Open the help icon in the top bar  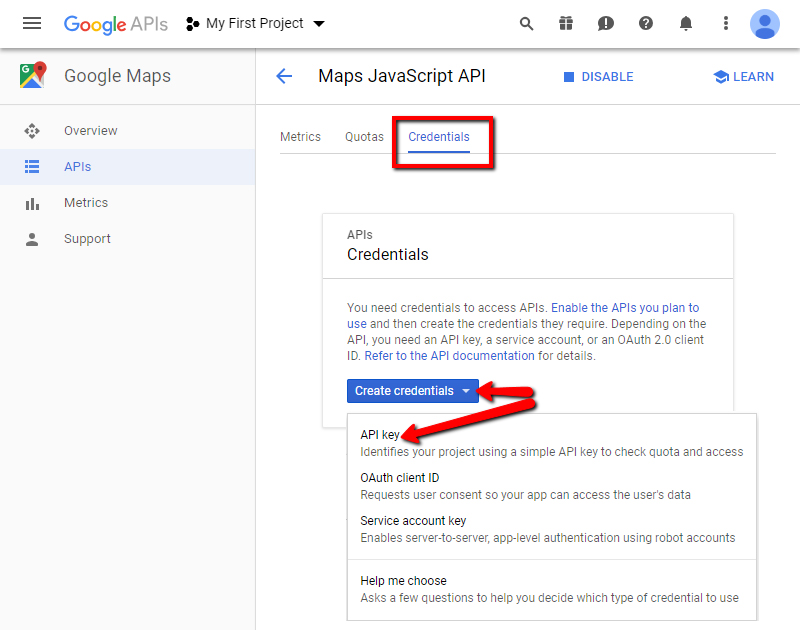click(x=646, y=23)
